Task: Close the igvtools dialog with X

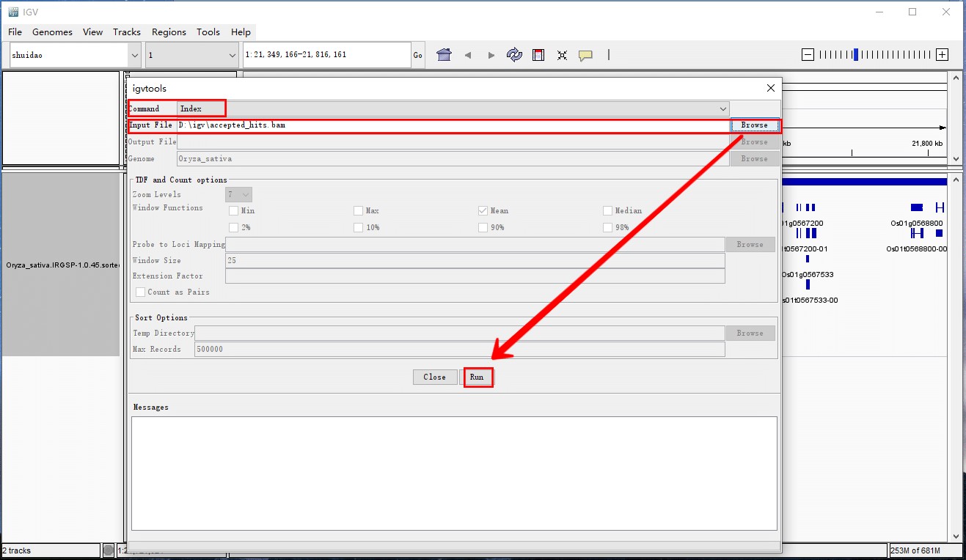Action: pyautogui.click(x=770, y=88)
